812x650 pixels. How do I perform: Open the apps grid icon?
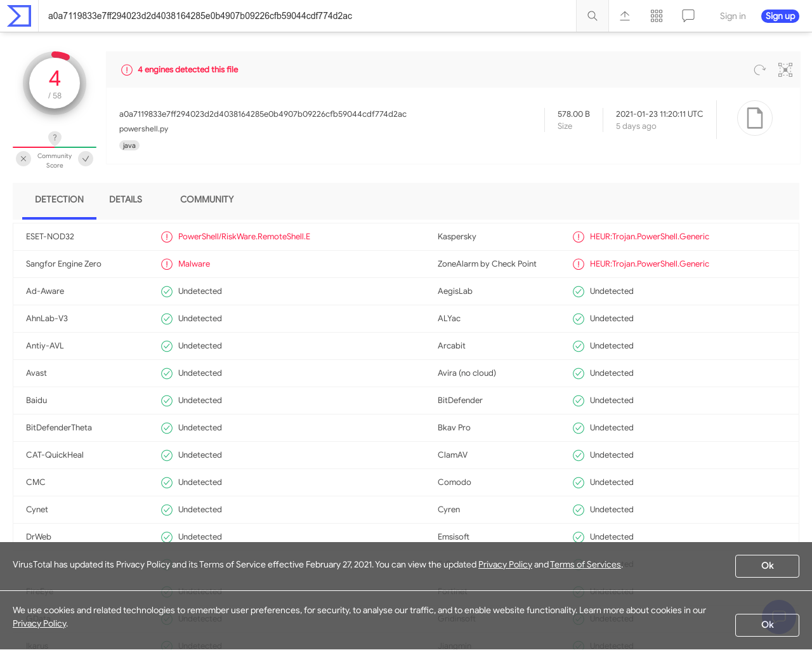(x=657, y=16)
